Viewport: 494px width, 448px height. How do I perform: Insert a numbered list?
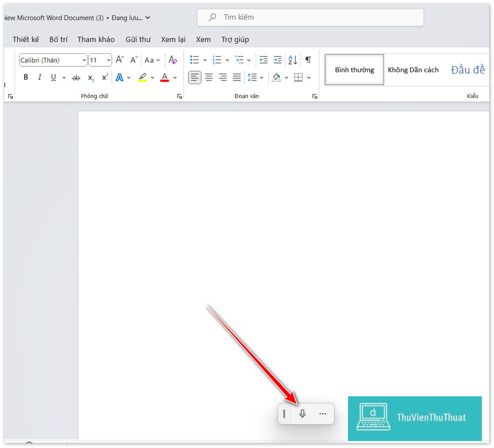pyautogui.click(x=217, y=60)
